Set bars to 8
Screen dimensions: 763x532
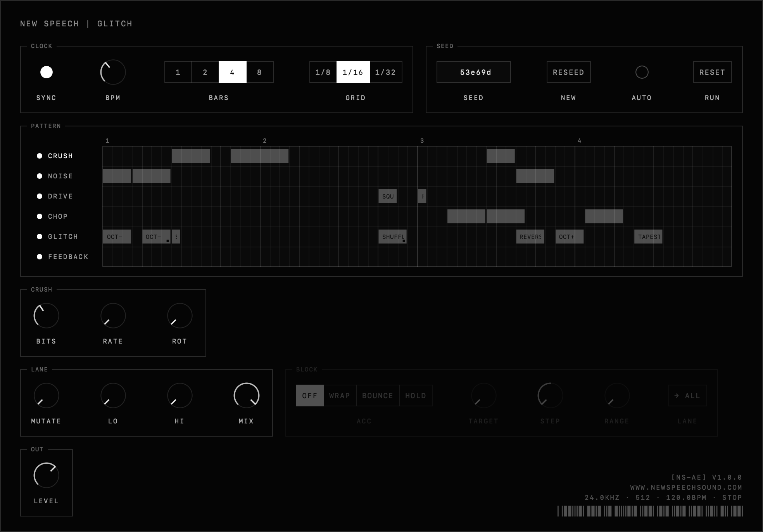click(259, 72)
